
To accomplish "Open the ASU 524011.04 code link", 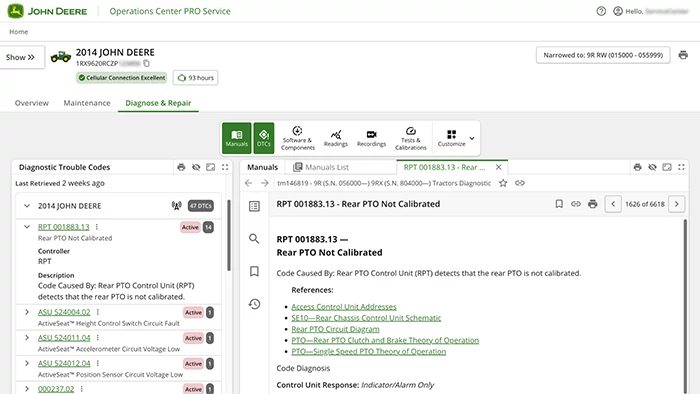I will click(x=64, y=338).
